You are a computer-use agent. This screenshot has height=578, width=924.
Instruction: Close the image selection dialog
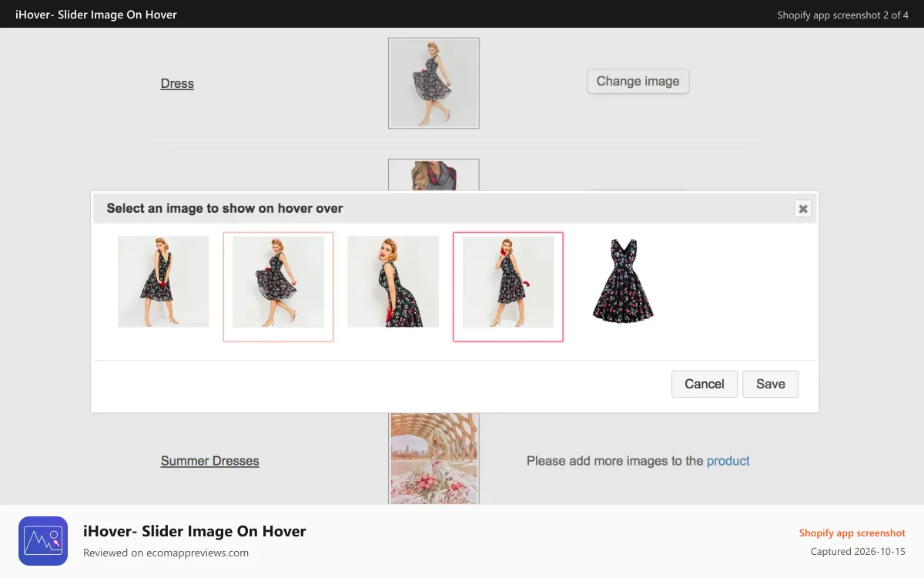(x=803, y=208)
